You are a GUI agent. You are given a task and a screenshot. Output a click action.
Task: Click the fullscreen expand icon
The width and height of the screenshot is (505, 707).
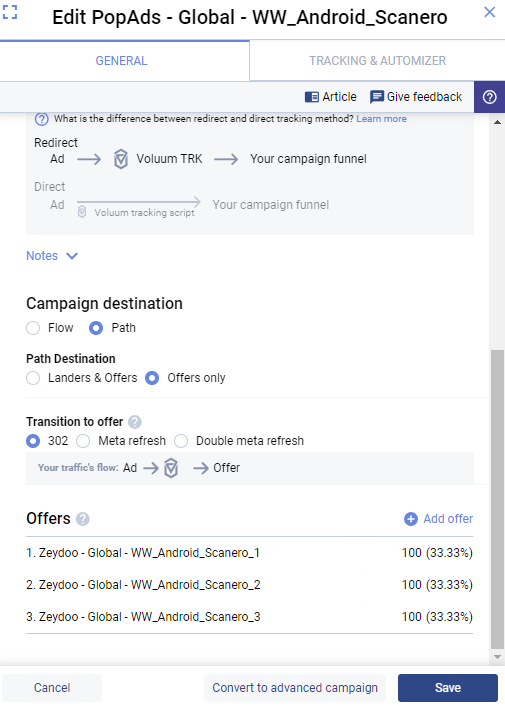point(9,12)
